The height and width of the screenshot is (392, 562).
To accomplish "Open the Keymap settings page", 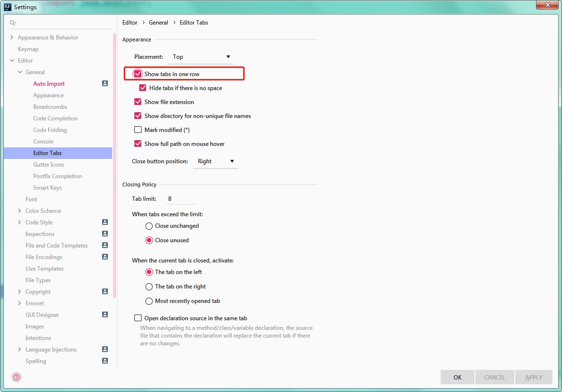I will tap(28, 49).
